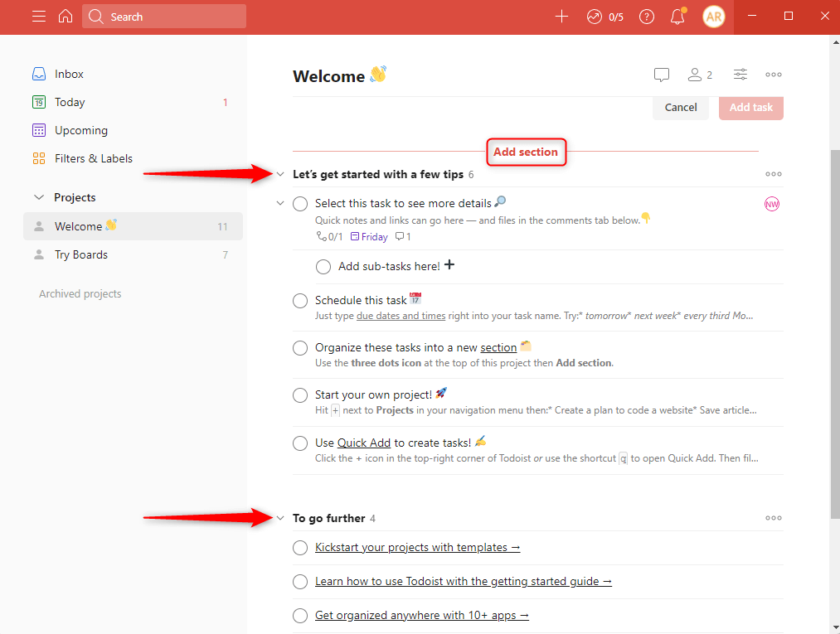Open Filters & Labels in sidebar

(133, 158)
